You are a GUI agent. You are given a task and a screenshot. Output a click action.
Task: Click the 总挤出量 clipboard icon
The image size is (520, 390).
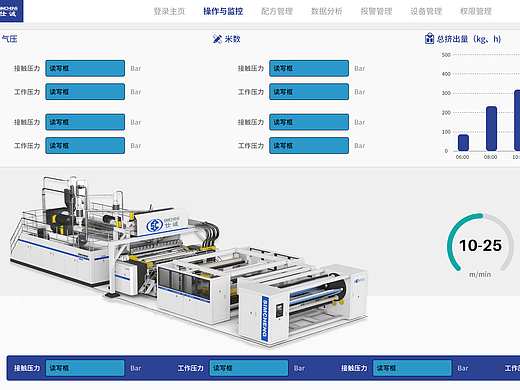pos(429,39)
